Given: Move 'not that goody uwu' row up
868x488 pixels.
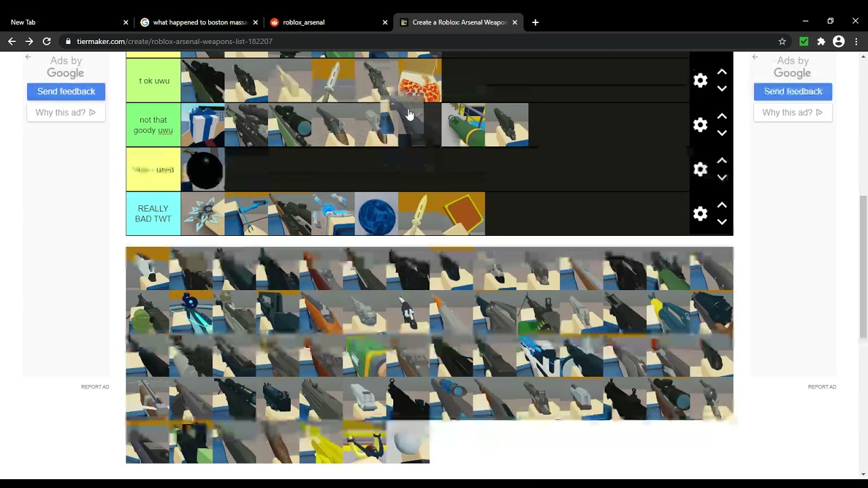Looking at the screenshot, I should click(722, 117).
